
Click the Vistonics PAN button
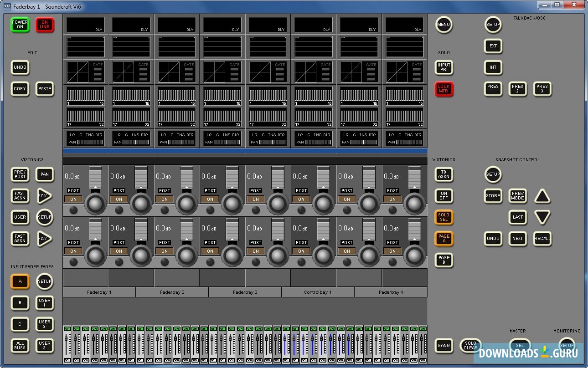(45, 174)
